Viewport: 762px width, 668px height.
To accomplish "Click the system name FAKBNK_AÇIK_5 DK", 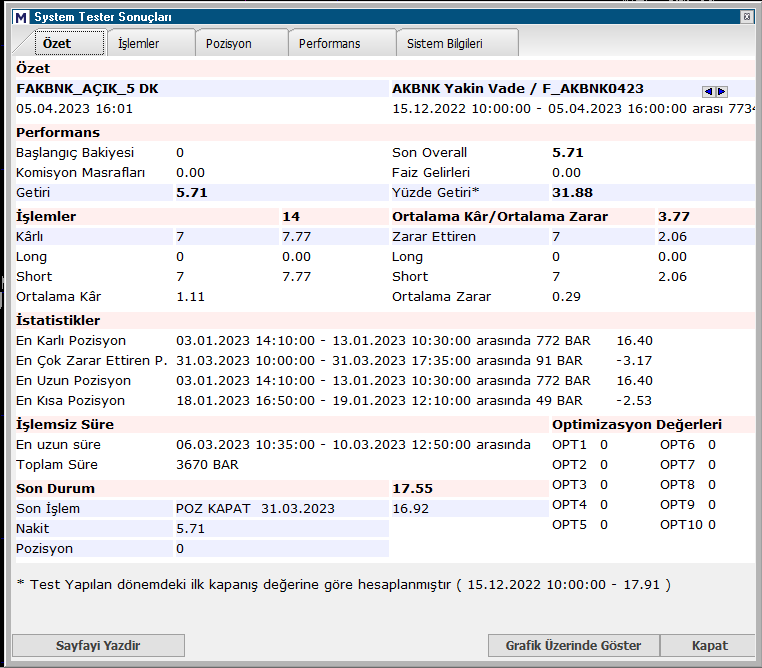I will (x=87, y=88).
